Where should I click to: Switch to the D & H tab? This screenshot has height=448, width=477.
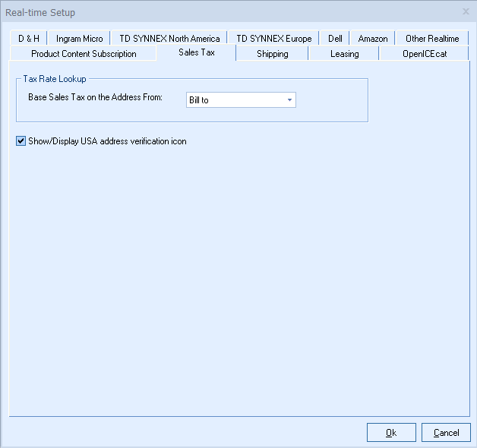[x=29, y=39]
